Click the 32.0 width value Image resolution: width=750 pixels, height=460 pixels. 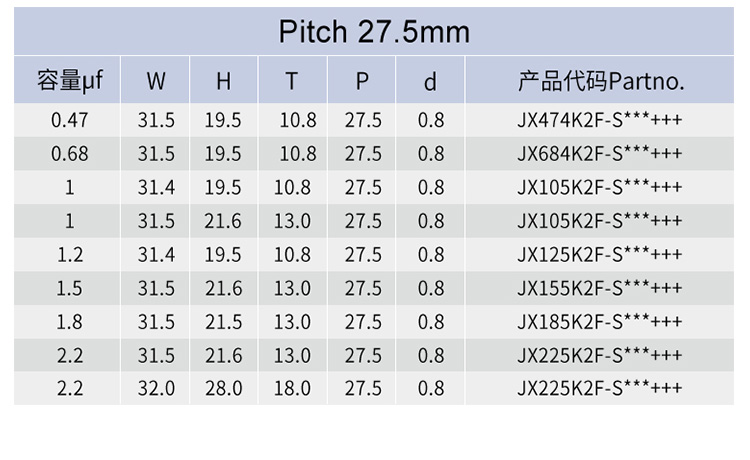coord(156,388)
